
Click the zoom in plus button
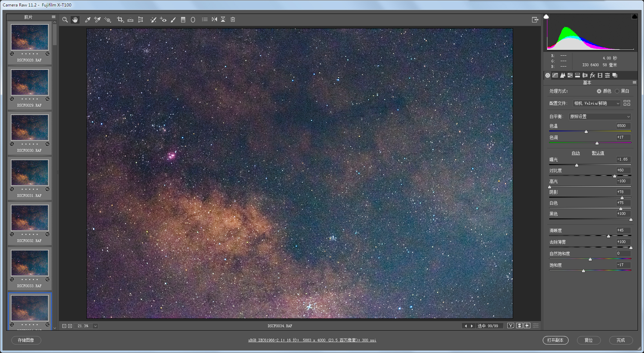coord(70,326)
